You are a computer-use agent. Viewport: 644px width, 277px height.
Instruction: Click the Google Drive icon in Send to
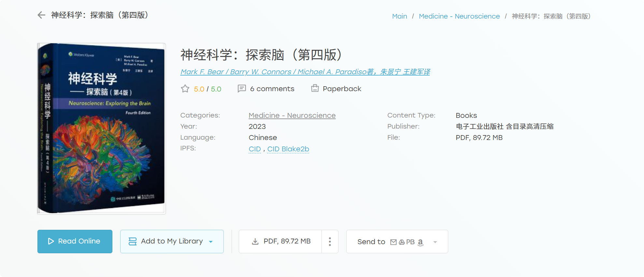(402, 242)
